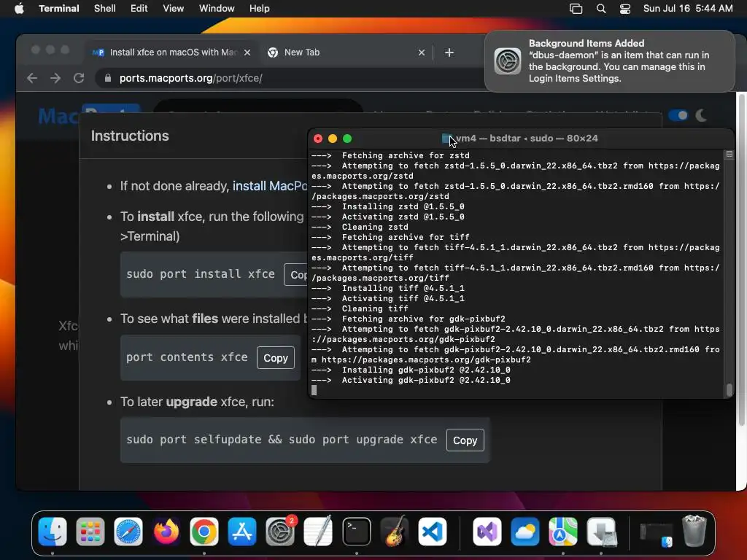The height and width of the screenshot is (560, 747).
Task: Toggle the dark mode switch on MacPorts page
Action: (678, 115)
